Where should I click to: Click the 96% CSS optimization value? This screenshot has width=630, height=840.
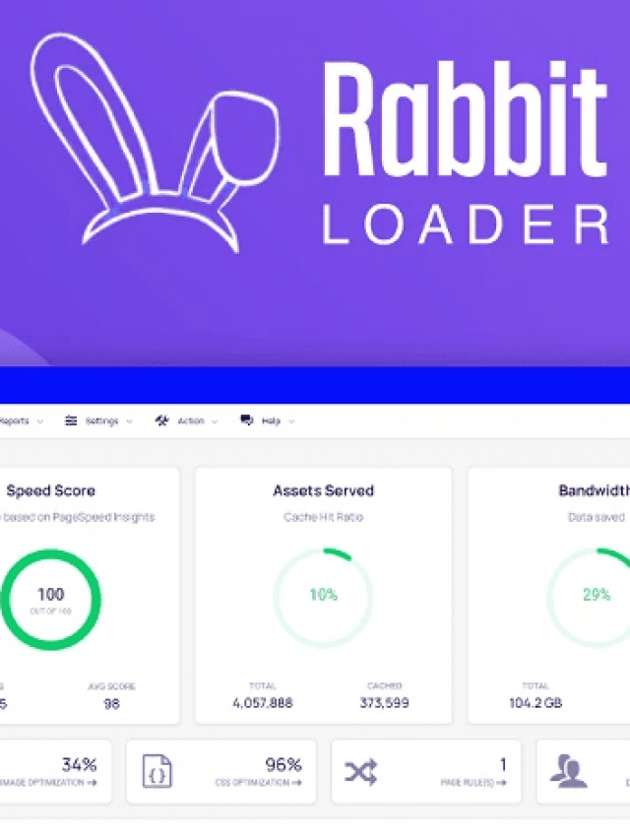tap(283, 764)
